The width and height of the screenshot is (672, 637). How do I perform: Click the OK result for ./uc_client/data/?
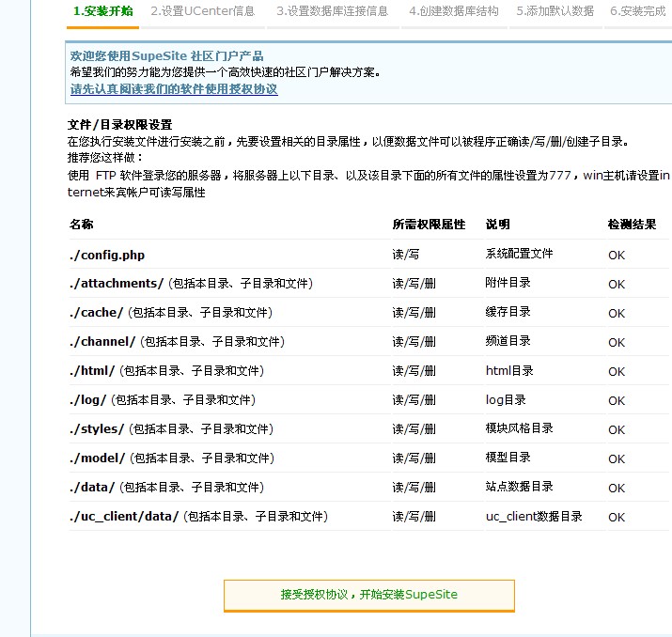tap(617, 518)
